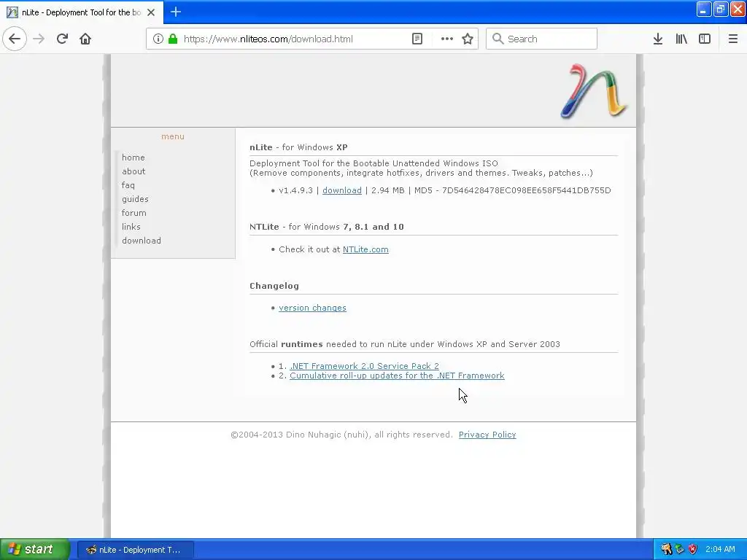Screen dimensions: 747x560
Task: Bookmark this page with the star
Action: point(468,39)
